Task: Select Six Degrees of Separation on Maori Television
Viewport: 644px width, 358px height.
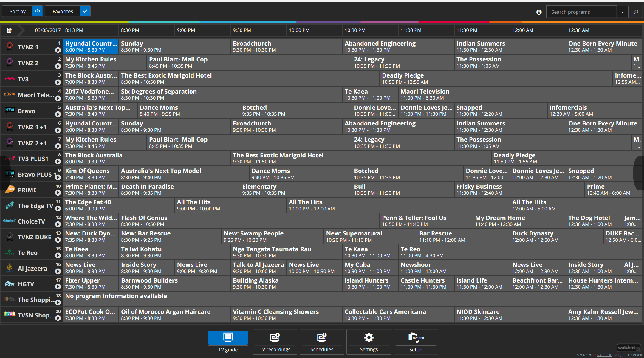Action: [230, 94]
